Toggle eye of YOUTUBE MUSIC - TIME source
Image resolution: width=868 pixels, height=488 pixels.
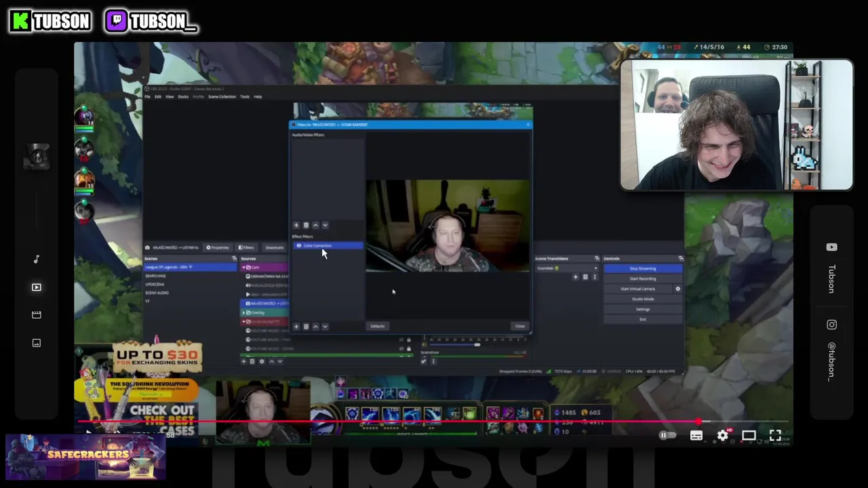click(x=401, y=340)
